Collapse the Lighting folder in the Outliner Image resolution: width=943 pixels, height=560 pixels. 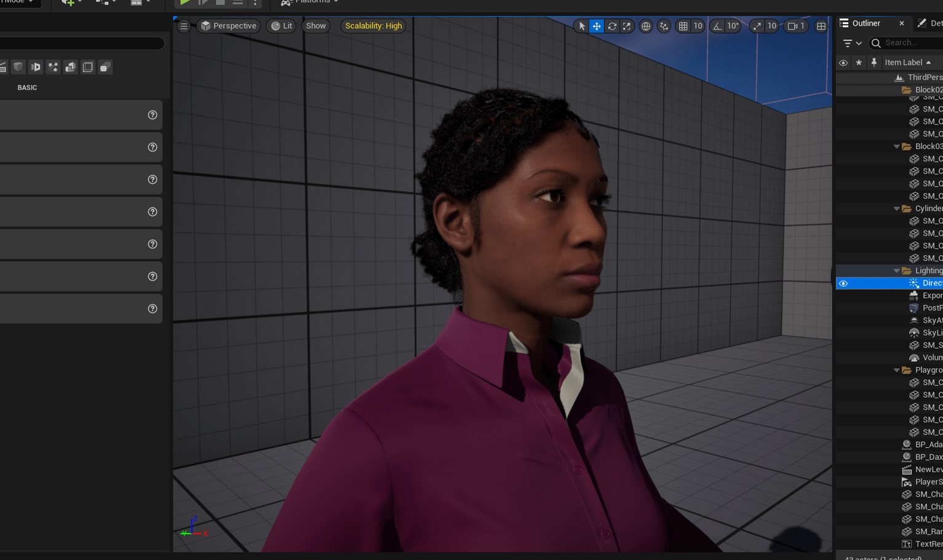click(896, 270)
